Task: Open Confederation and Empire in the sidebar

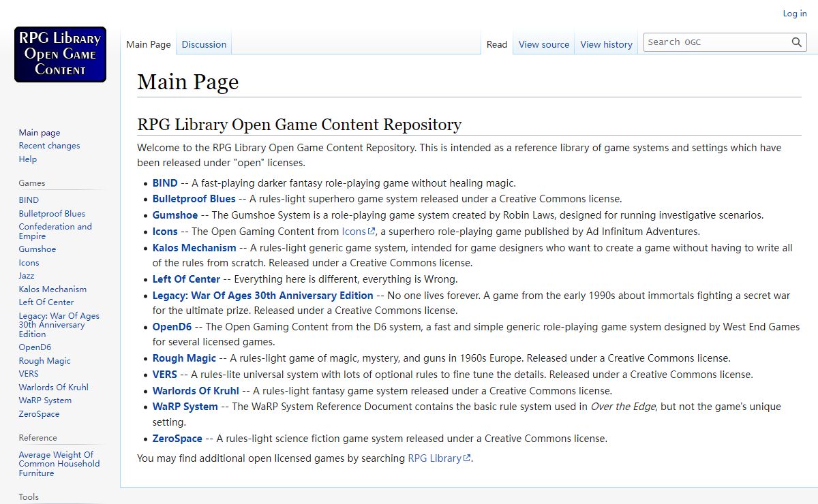Action: click(x=55, y=232)
